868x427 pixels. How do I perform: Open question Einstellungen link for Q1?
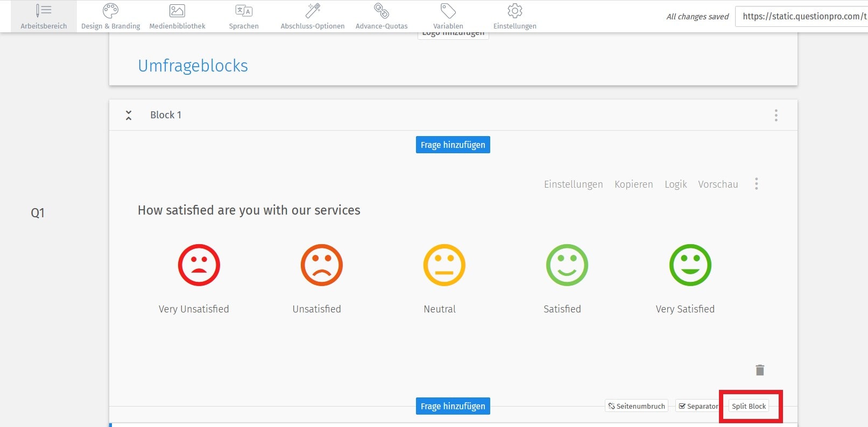point(574,184)
